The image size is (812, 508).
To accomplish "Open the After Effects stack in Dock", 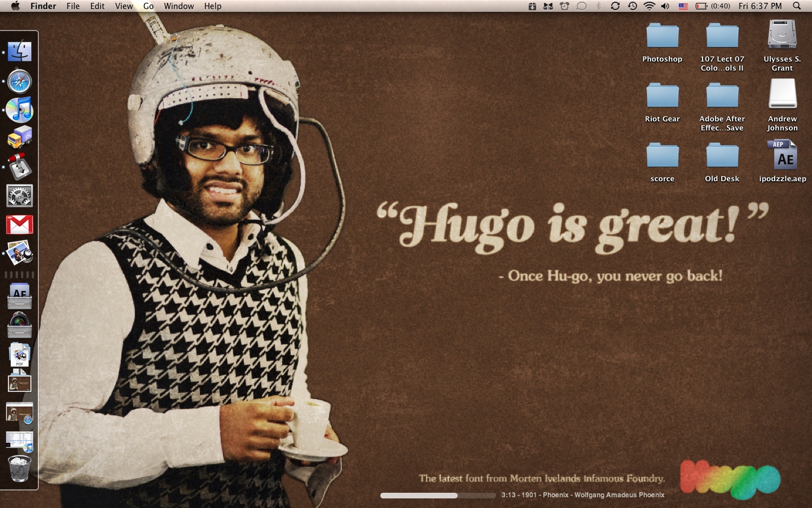I will tap(19, 296).
